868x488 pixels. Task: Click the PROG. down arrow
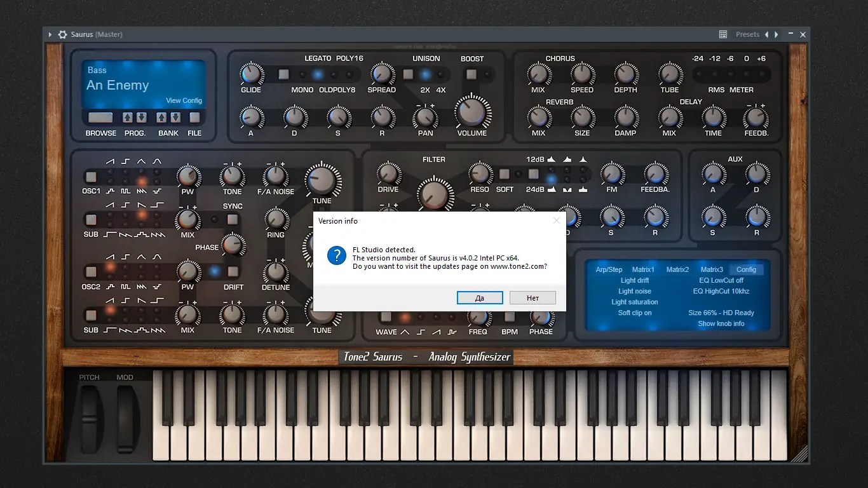(x=141, y=118)
